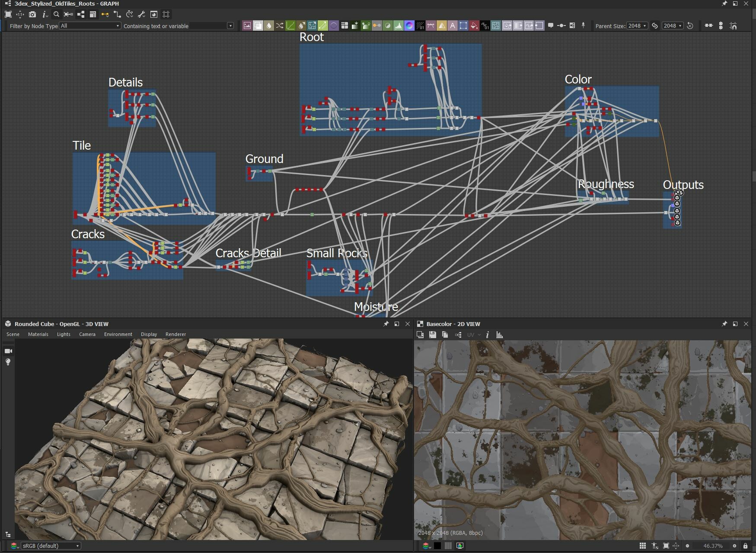Open the Environment menu in the 3D view

(x=118, y=334)
